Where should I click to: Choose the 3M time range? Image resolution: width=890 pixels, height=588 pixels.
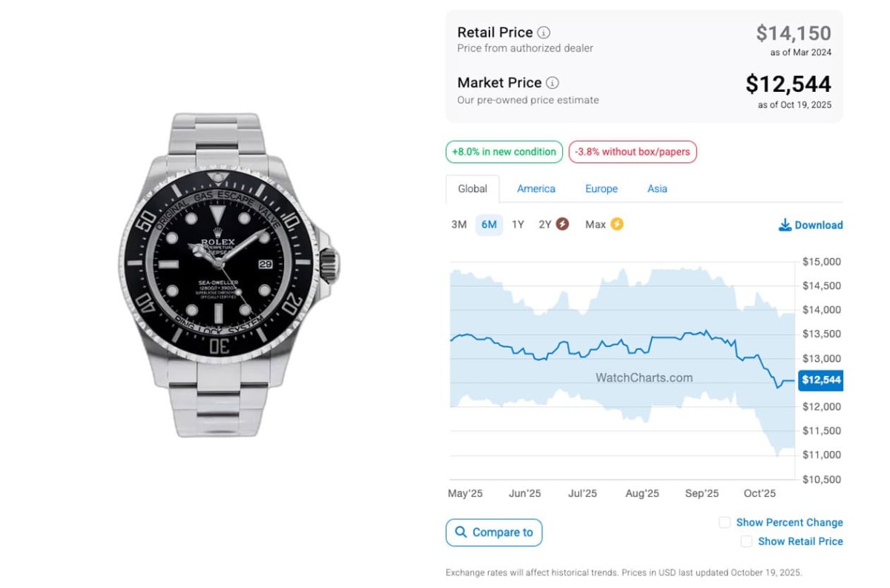pos(459,225)
